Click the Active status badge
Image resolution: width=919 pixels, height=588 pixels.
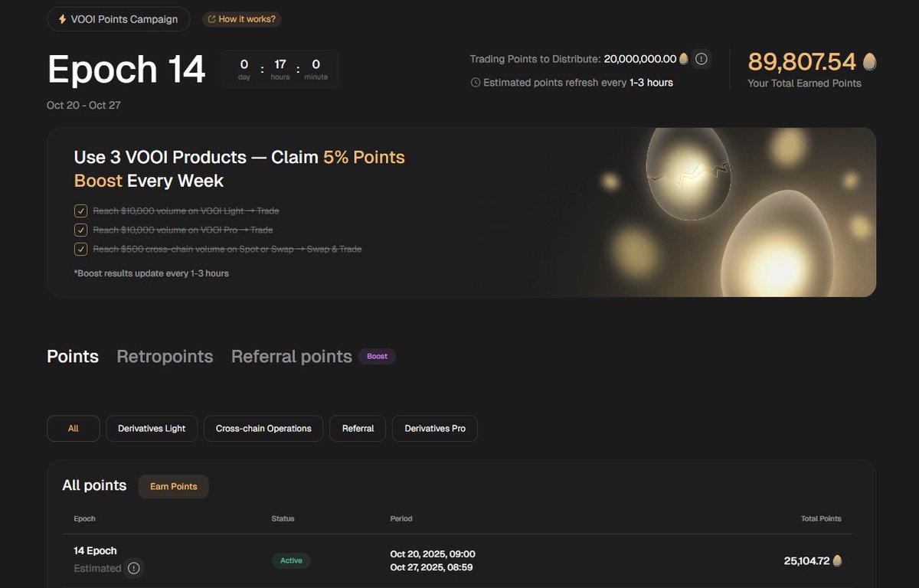coord(291,560)
